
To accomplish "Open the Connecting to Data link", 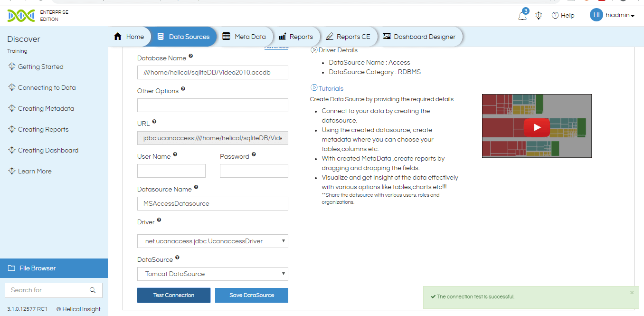I will [x=47, y=87].
